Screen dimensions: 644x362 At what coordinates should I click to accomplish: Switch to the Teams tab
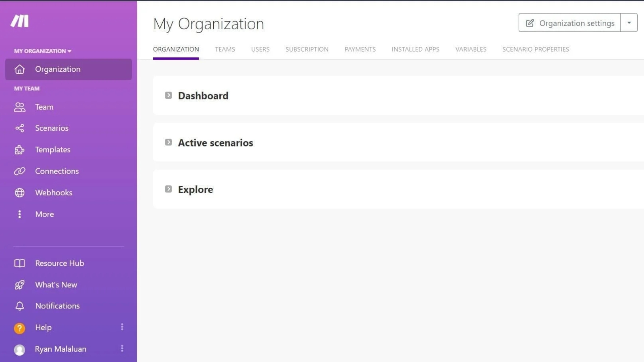click(225, 49)
